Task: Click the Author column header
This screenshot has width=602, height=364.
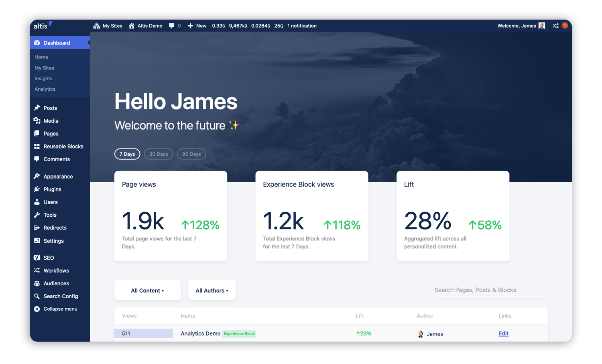Action: pyautogui.click(x=425, y=316)
